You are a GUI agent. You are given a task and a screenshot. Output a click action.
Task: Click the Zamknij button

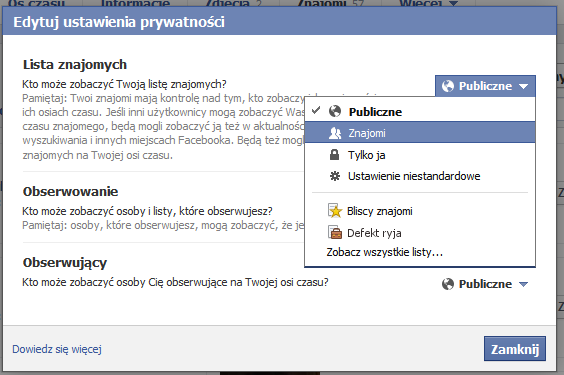(x=515, y=349)
